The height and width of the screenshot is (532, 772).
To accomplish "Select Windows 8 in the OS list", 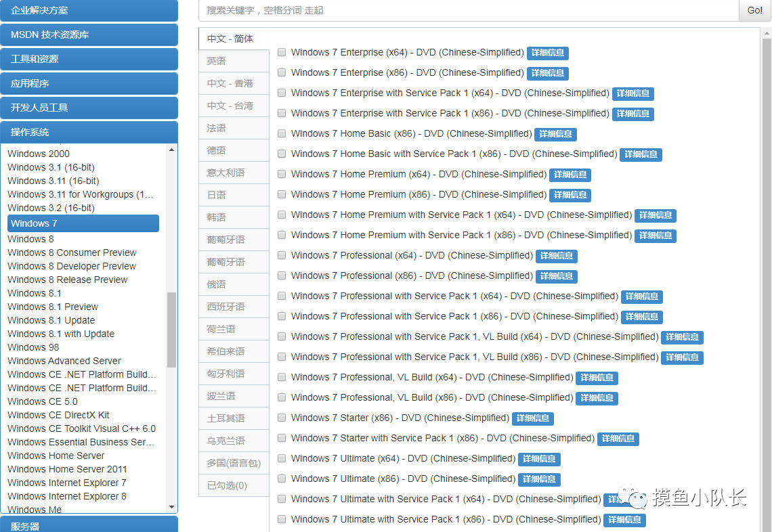I will tap(30, 239).
